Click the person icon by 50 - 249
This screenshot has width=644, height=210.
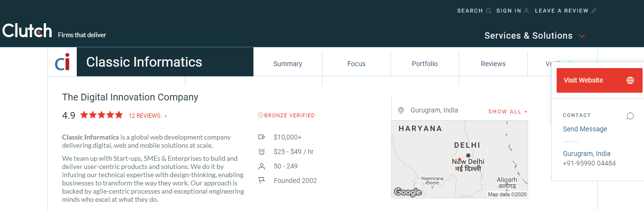tap(262, 166)
